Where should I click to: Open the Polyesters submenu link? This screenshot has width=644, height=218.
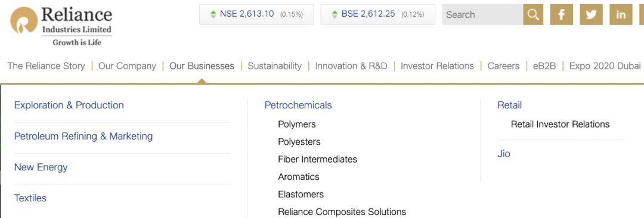299,142
